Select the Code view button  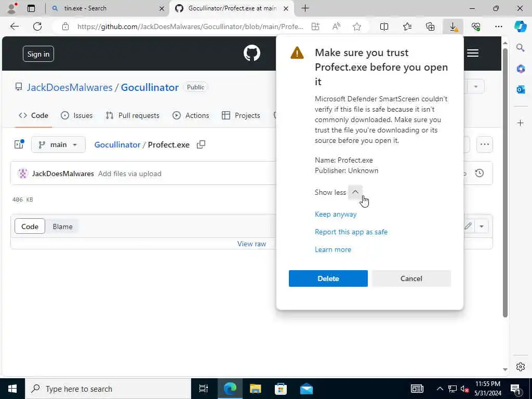(x=30, y=227)
